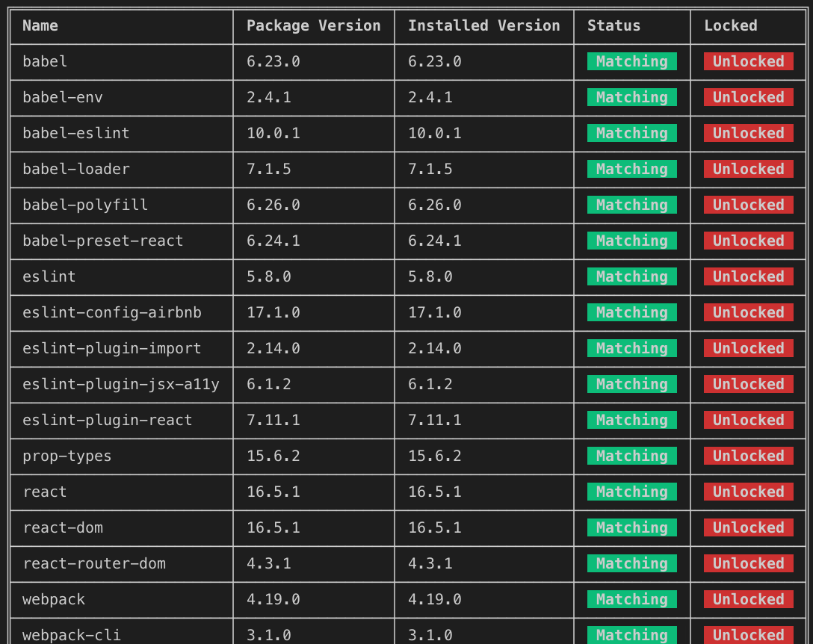Click the Matching badge for eslint-plugin-jsx-a11y
Screen dimensions: 813x644
pyautogui.click(x=632, y=384)
